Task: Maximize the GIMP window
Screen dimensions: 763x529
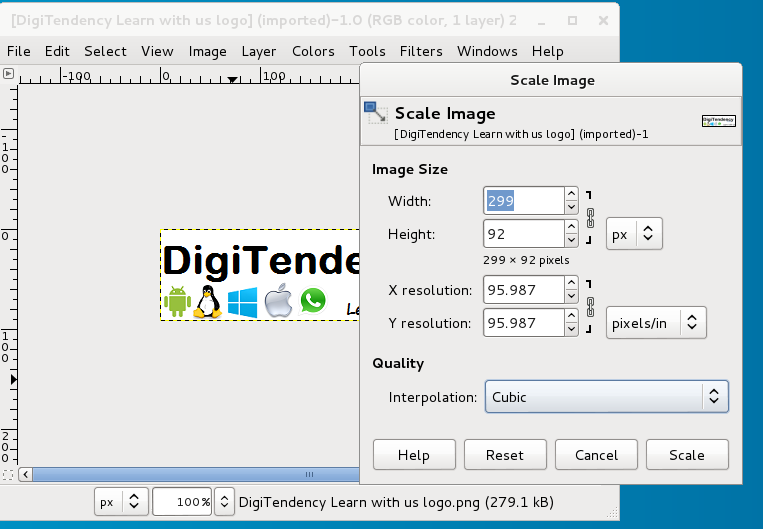Action: (572, 20)
